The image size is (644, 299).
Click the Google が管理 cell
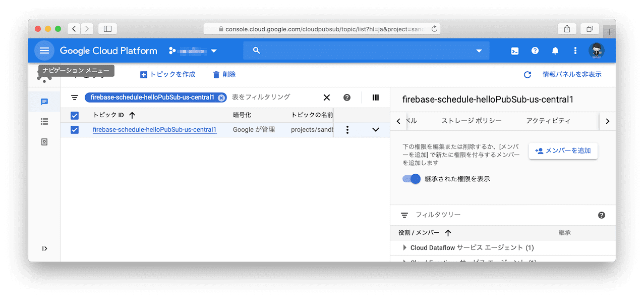pos(254,130)
